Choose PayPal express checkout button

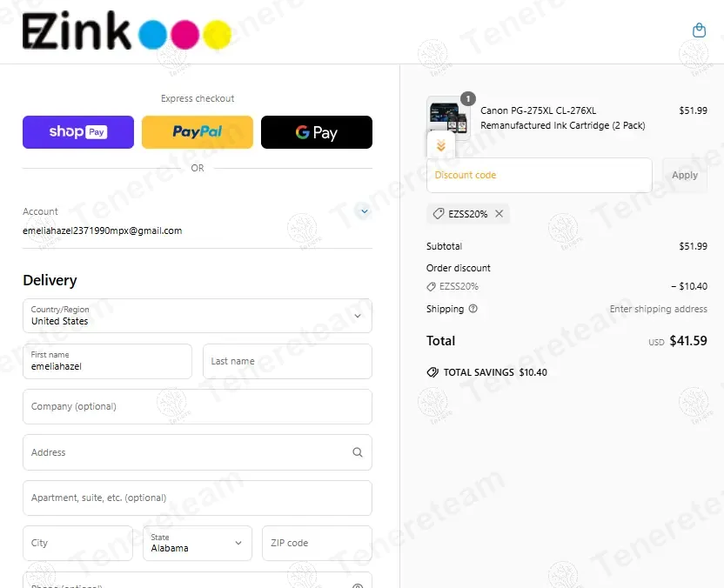198,132
